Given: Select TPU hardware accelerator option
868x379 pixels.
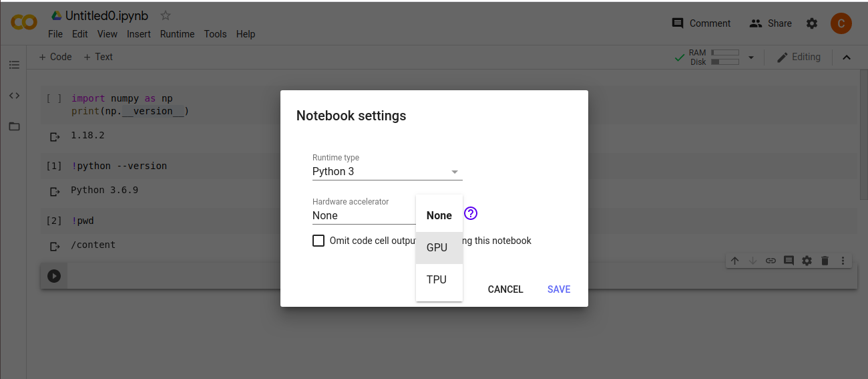Looking at the screenshot, I should pyautogui.click(x=439, y=279).
